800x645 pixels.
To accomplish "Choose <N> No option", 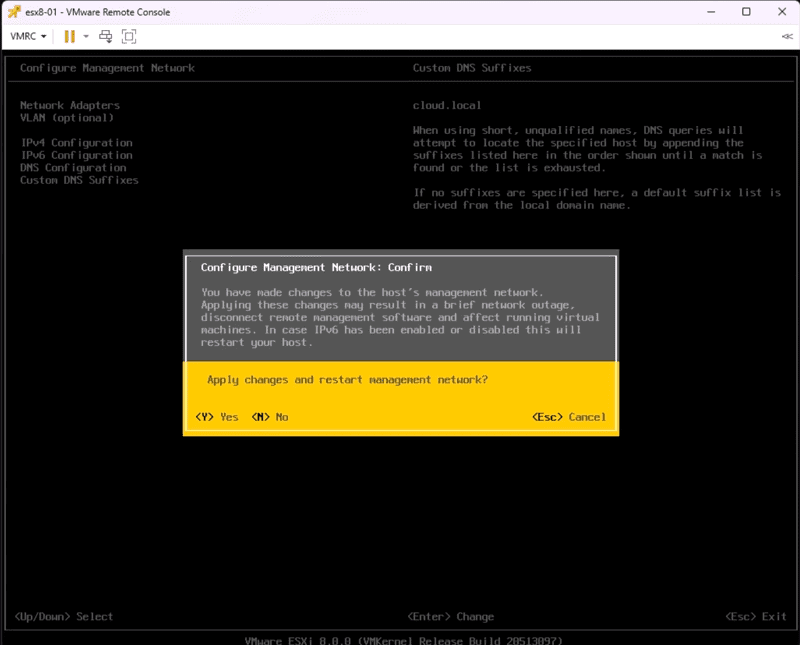I will [x=270, y=417].
